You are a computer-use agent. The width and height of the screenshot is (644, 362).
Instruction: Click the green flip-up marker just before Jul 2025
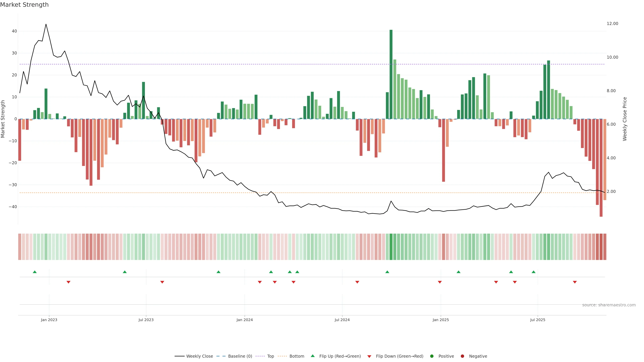click(x=533, y=272)
